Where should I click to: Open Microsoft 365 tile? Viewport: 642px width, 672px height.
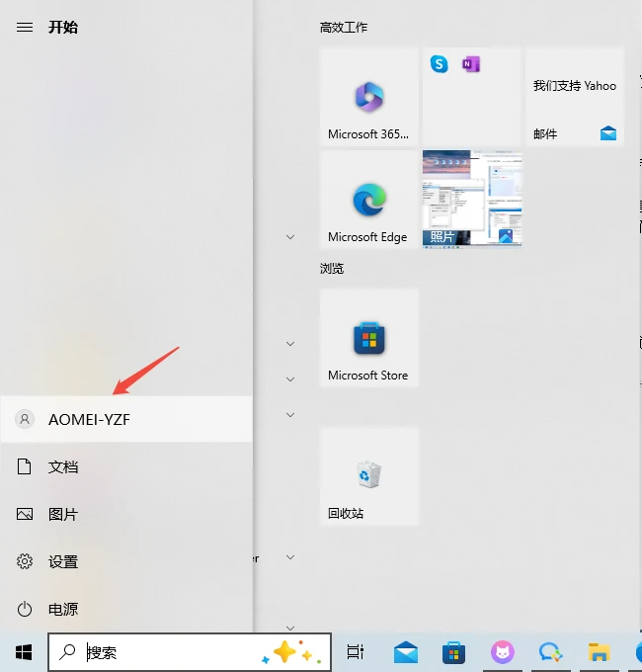pyautogui.click(x=368, y=97)
